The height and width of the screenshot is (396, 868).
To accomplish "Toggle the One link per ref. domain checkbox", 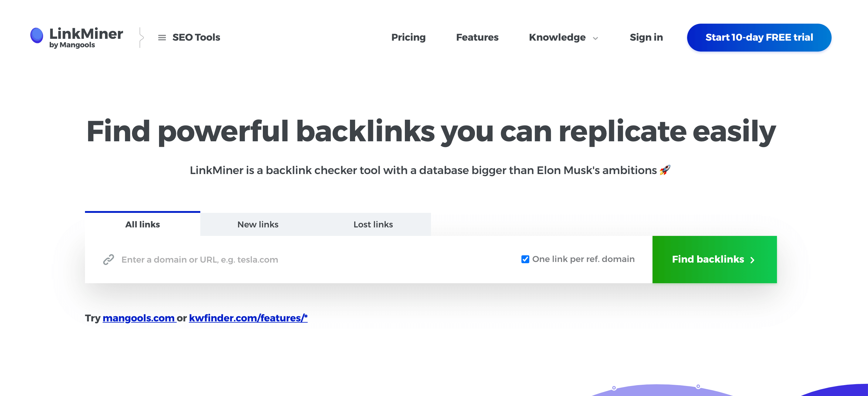I will [x=524, y=259].
